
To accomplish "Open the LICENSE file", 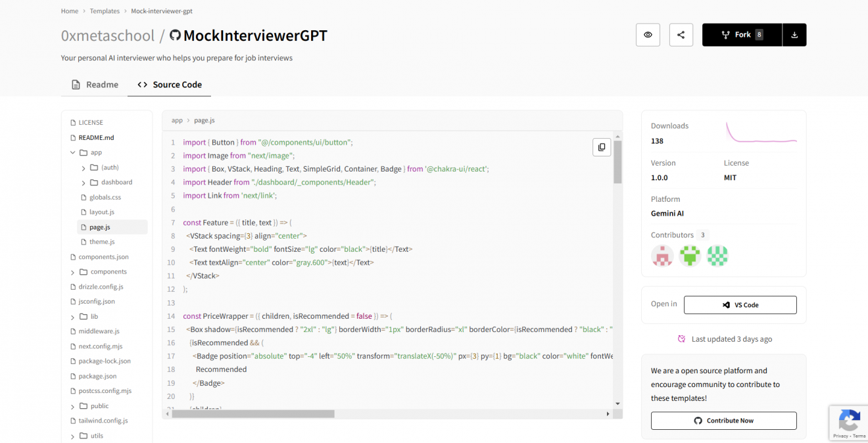I will click(91, 122).
